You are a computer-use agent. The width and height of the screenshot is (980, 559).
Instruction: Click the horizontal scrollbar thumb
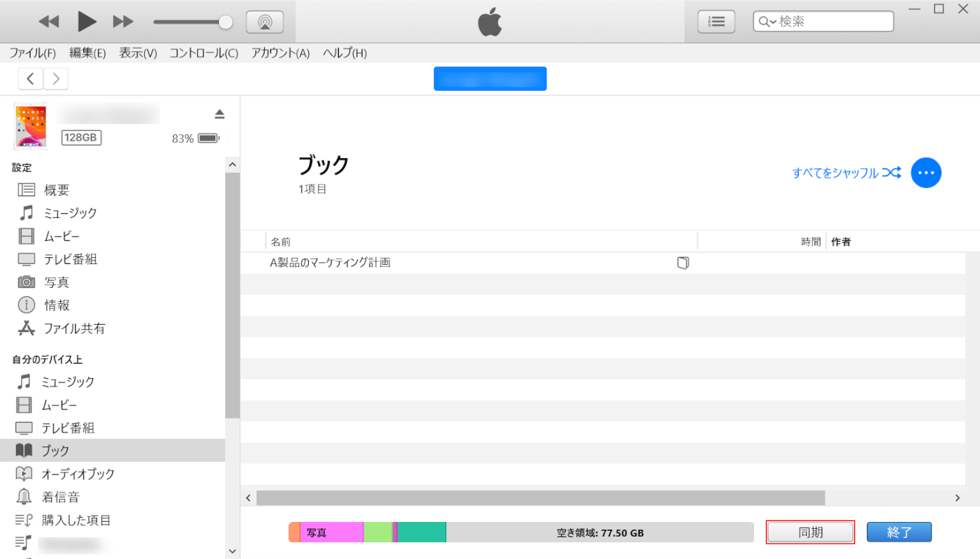[540, 498]
